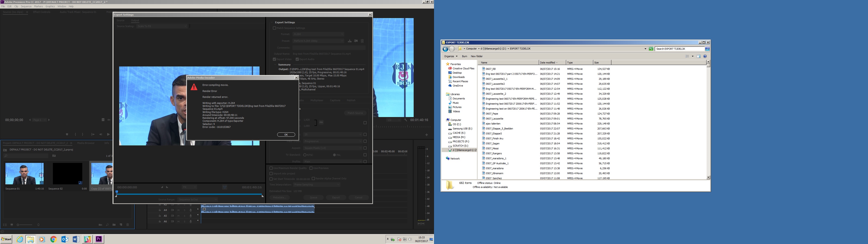
Task: Click Delete Preset trash icon in Export Settings
Action: click(x=362, y=41)
